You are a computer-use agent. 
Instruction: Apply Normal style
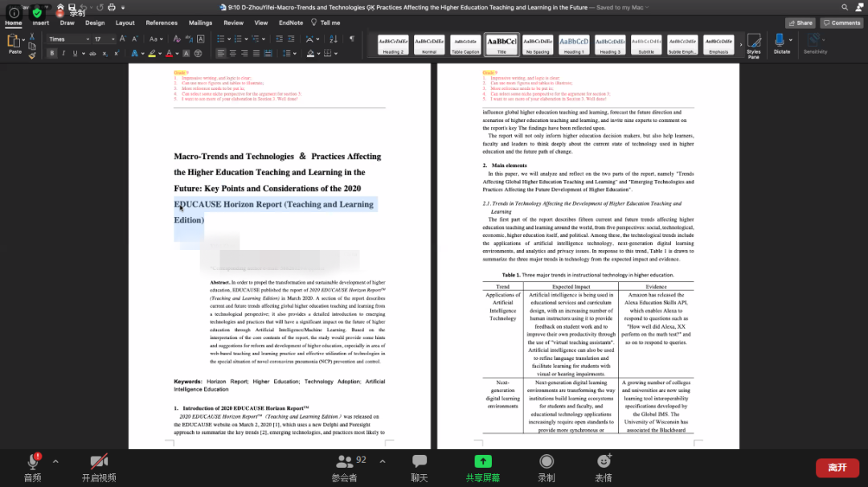(429, 45)
